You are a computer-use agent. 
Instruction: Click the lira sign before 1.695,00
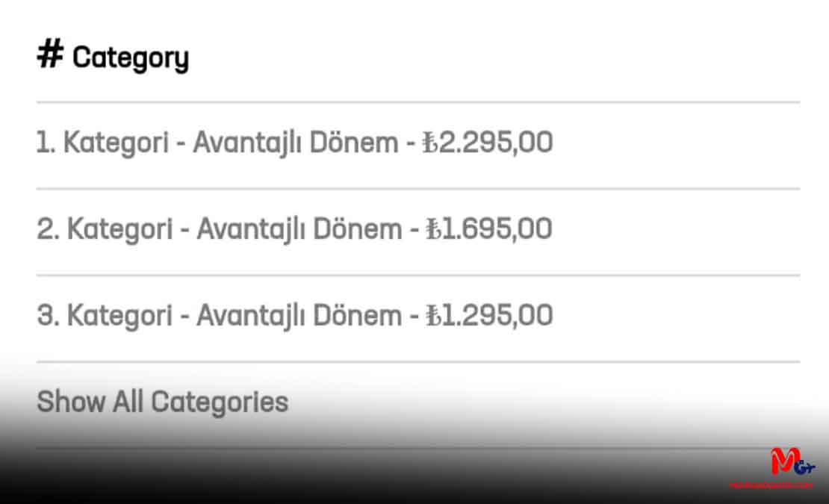[433, 230]
